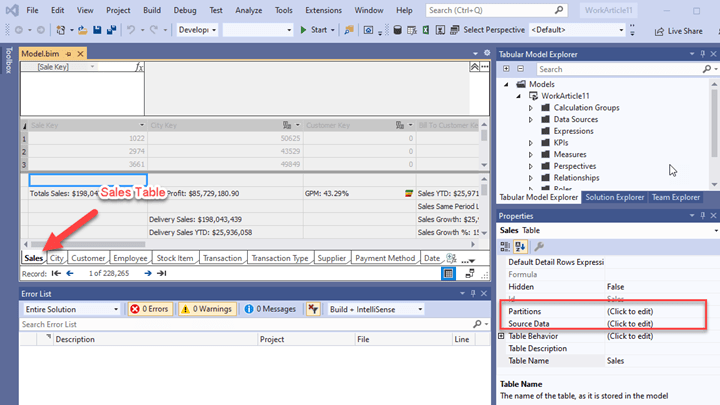Show more table tabs overflow button
The width and height of the screenshot is (720, 405).
pyautogui.click(x=468, y=260)
